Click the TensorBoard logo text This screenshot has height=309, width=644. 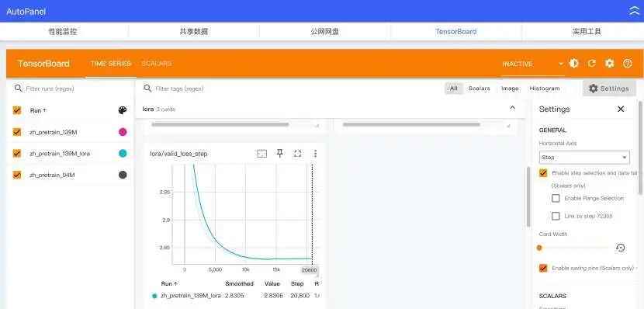[43, 64]
